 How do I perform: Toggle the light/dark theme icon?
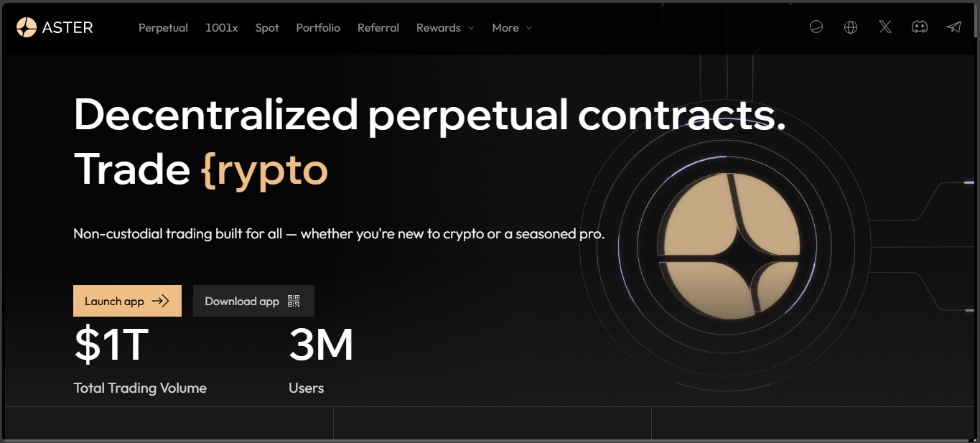coord(816,27)
